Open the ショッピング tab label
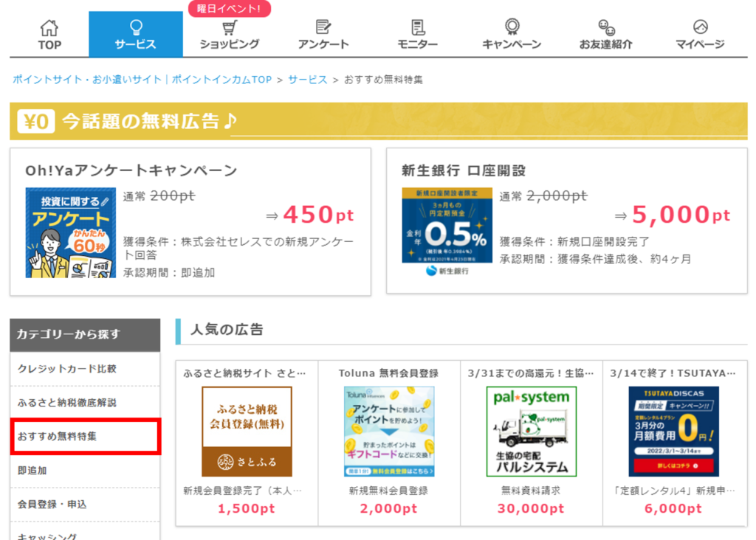This screenshot has width=756, height=540. pyautogui.click(x=230, y=44)
